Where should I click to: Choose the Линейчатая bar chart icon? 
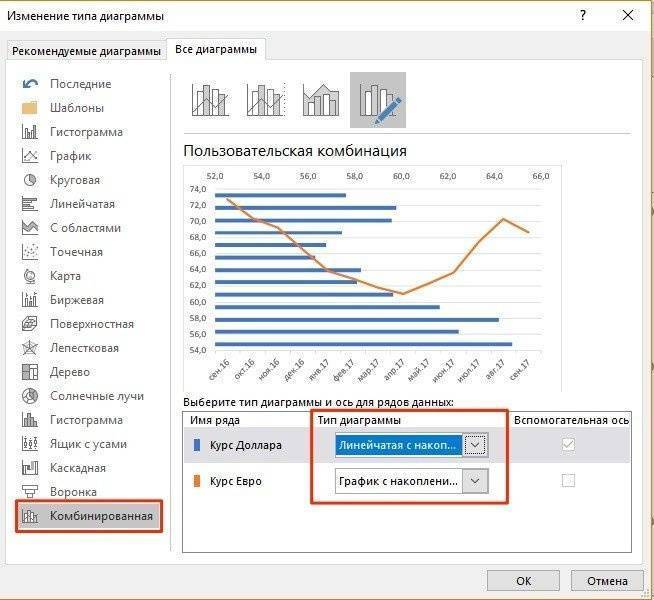[x=30, y=204]
